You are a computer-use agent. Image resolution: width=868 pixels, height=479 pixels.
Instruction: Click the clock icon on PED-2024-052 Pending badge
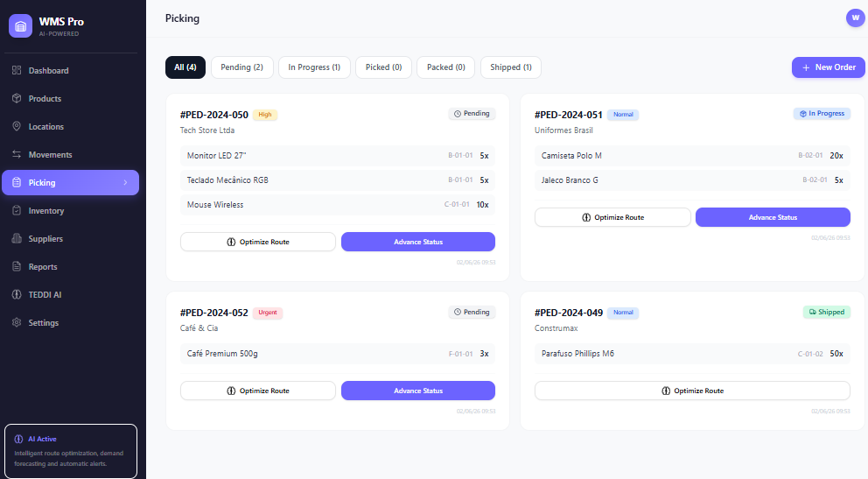458,312
